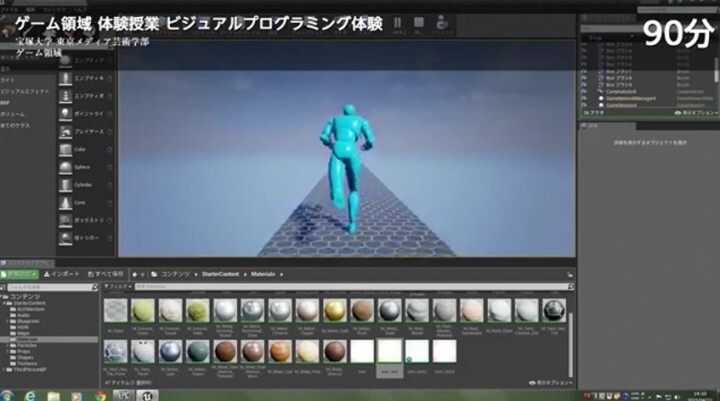720x401 pixels.
Task: Open the 新規追加 dropdown
Action: (19, 274)
